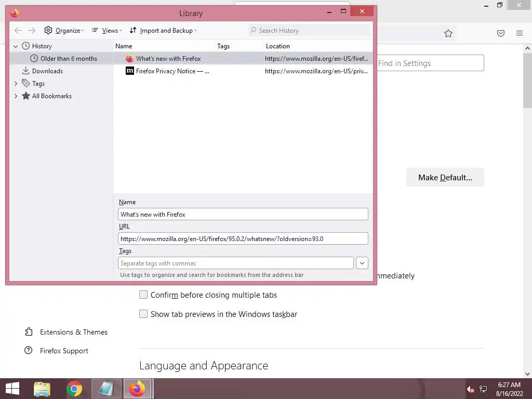Maximize the Library window
Viewport: 532px width, 399px height.
pos(343,11)
